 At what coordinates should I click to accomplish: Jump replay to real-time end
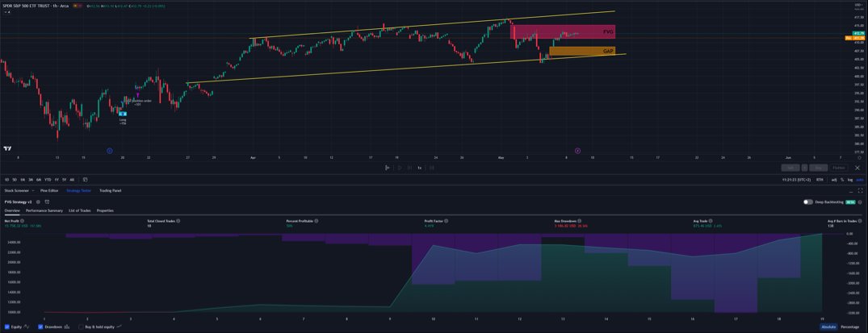point(432,168)
